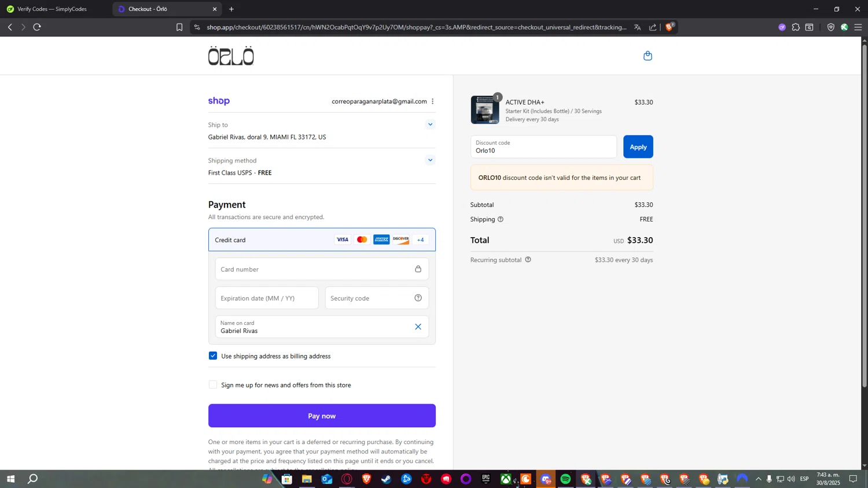Viewport: 868px width, 488px height.
Task: Click the Pay now button
Action: pyautogui.click(x=322, y=416)
